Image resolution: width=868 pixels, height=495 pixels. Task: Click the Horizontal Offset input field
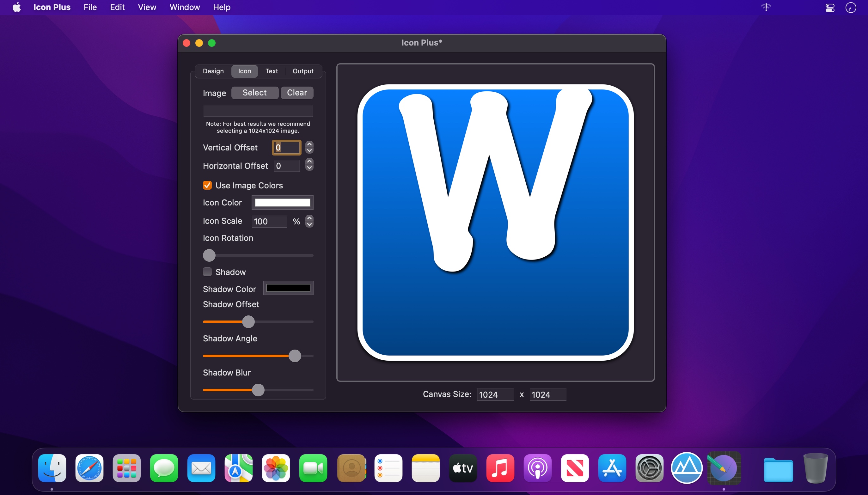(x=287, y=166)
